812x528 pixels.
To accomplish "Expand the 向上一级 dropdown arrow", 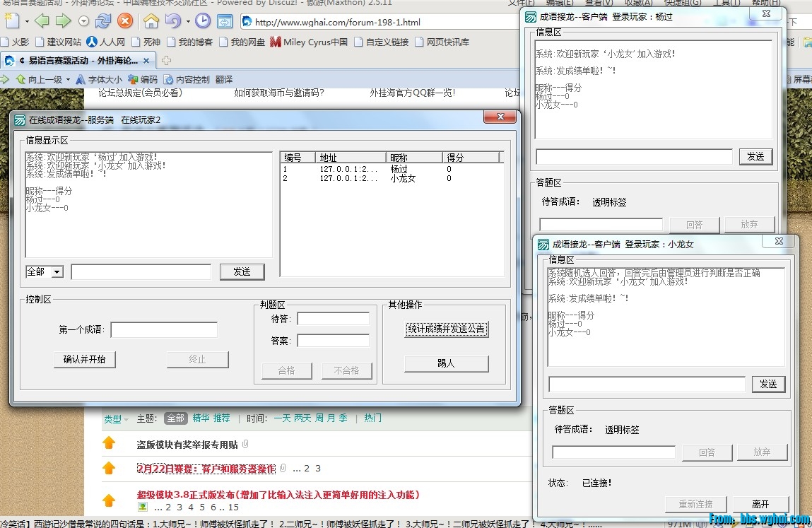I will [x=68, y=80].
